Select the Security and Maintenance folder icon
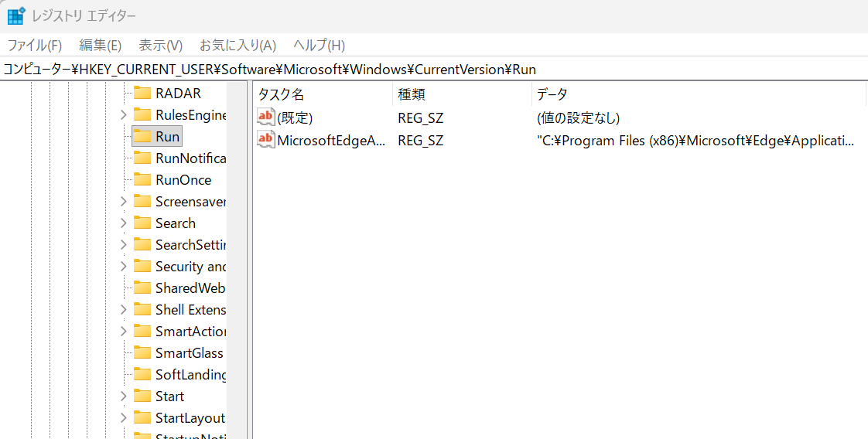The width and height of the screenshot is (868, 439). pos(142,267)
